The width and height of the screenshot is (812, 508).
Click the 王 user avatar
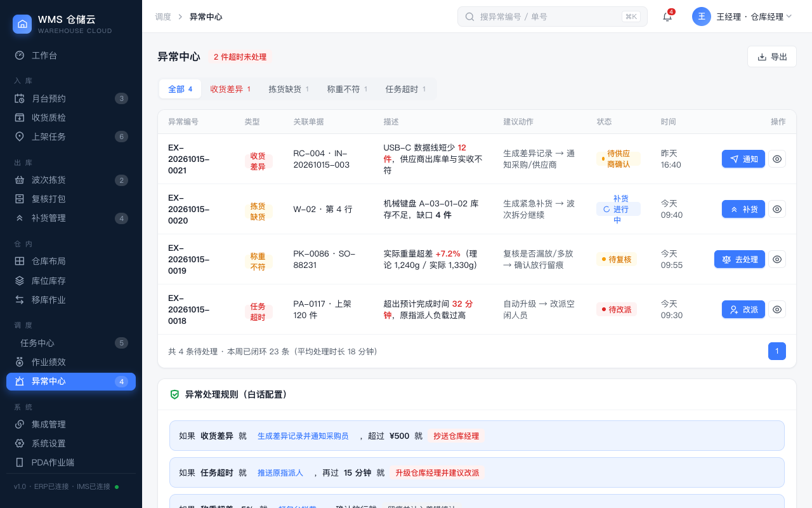pos(702,17)
